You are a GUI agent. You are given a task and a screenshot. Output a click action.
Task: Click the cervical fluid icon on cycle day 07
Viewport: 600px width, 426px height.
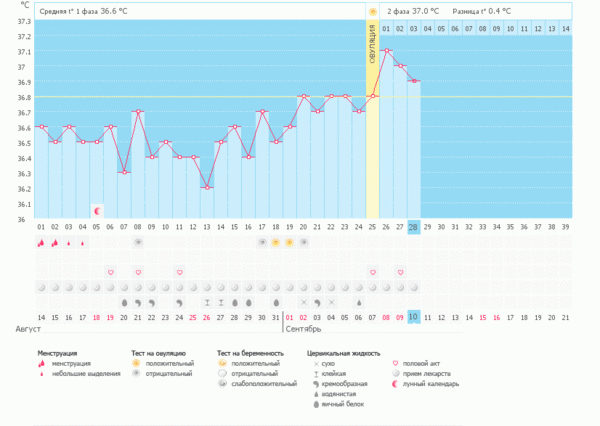click(124, 302)
